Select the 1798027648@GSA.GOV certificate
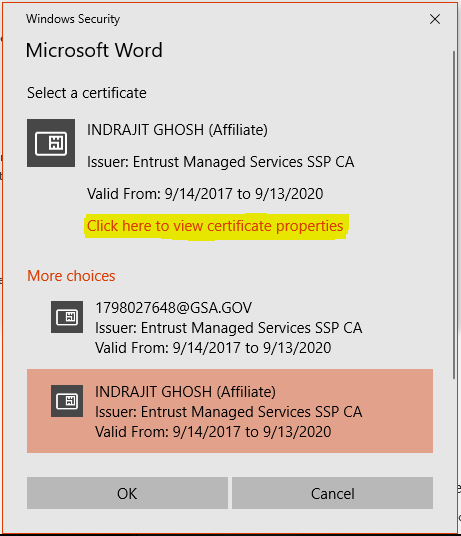This screenshot has height=536, width=461. [x=230, y=327]
